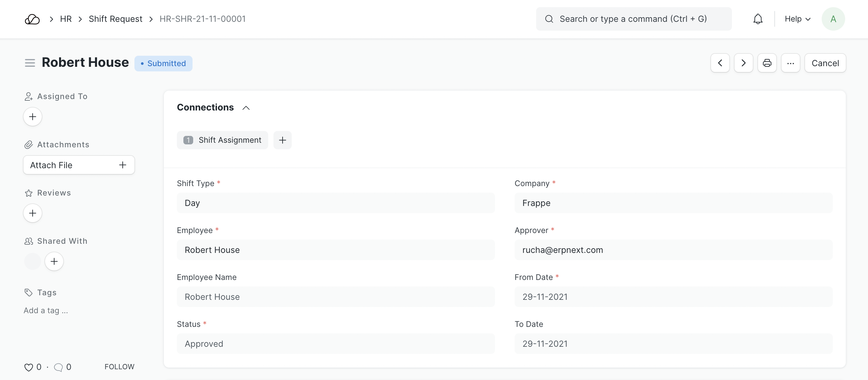
Task: Click the Frappe cloud home logo
Action: [32, 19]
